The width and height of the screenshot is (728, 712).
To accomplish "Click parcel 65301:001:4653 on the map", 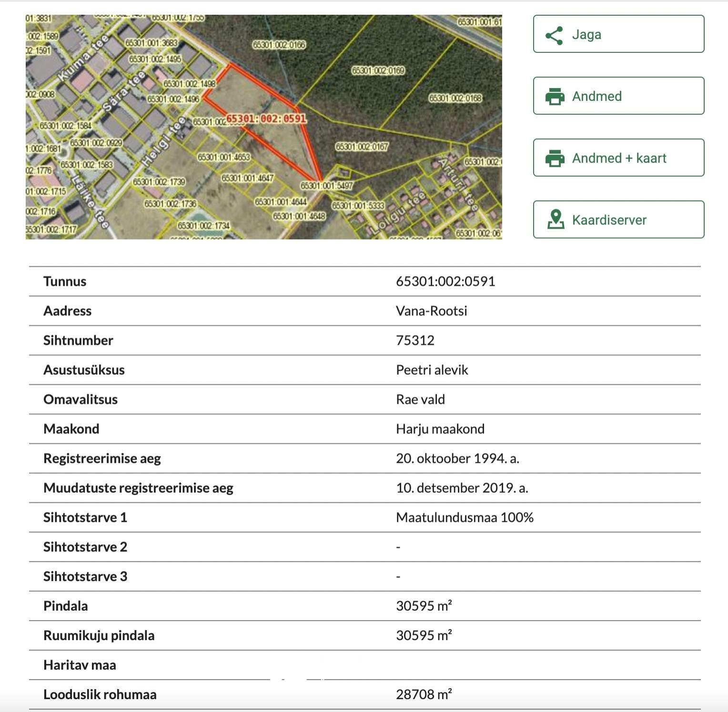I will 223,157.
